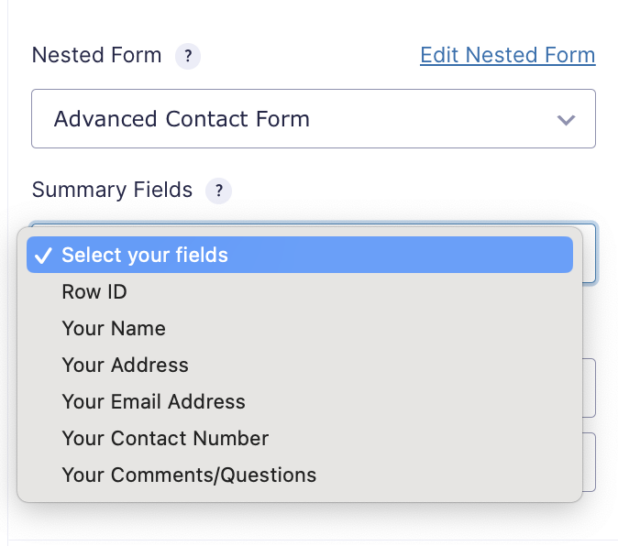Choose Your Email Address from the list
Screen dimensions: 618x546
[x=153, y=402]
